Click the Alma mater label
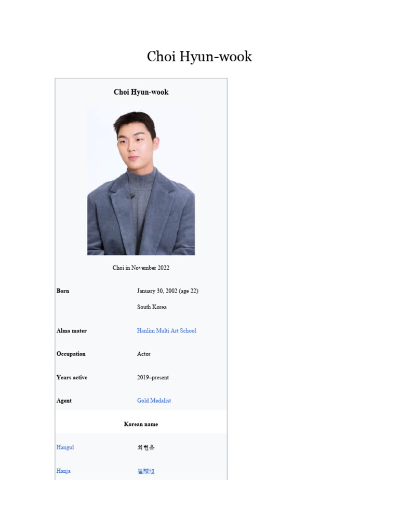This screenshot has width=399, height=532. tap(72, 330)
